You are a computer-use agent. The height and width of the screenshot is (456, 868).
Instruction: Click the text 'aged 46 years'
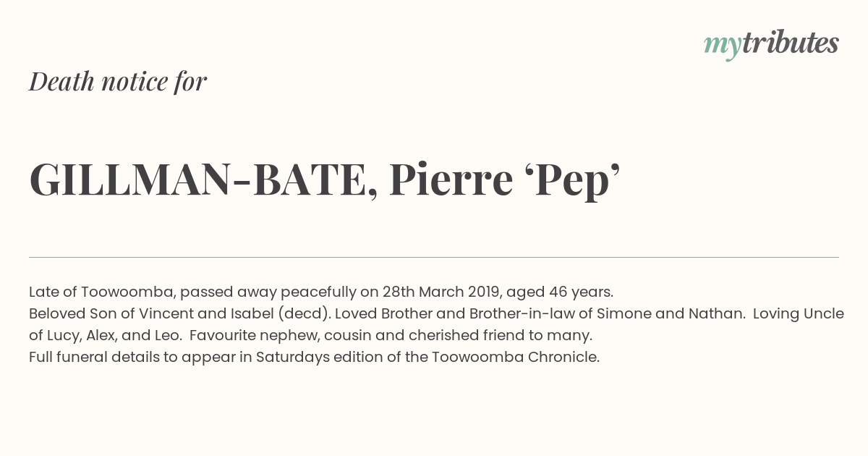[x=558, y=292]
